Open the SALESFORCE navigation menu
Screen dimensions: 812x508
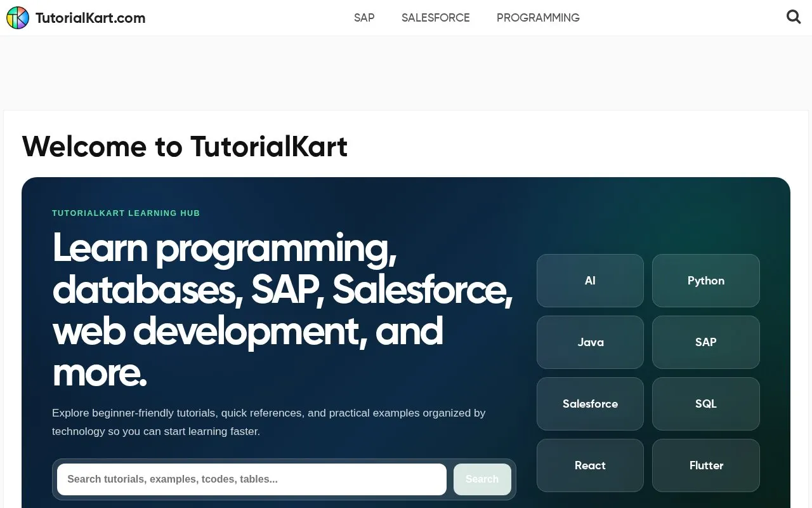(x=436, y=18)
